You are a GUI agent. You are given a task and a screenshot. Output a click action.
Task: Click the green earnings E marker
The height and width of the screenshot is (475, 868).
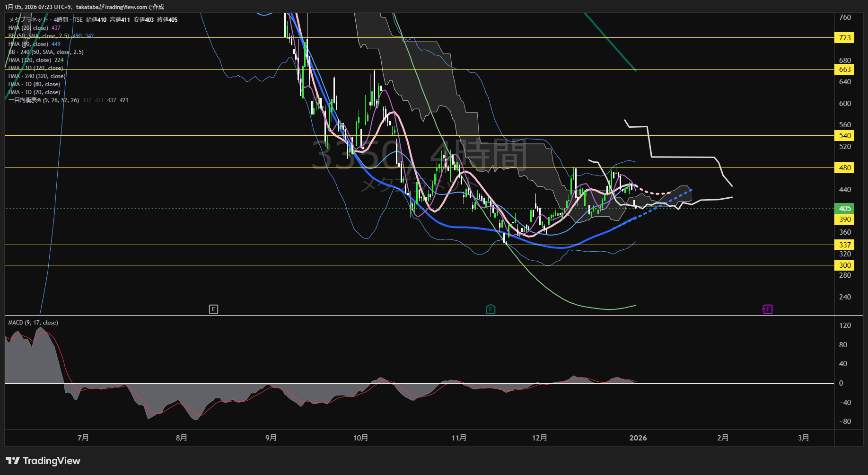[x=491, y=309]
